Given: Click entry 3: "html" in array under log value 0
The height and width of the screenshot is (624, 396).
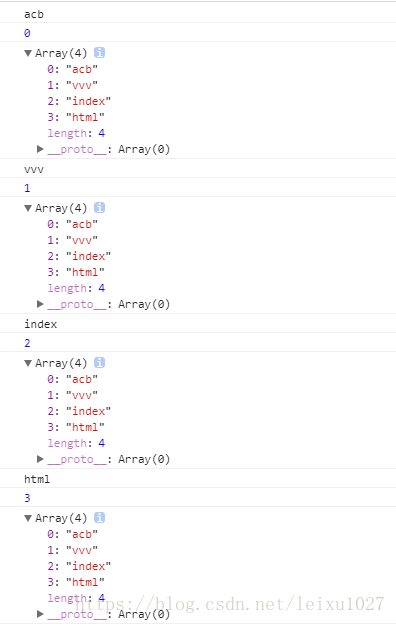Looking at the screenshot, I should coord(76,117).
